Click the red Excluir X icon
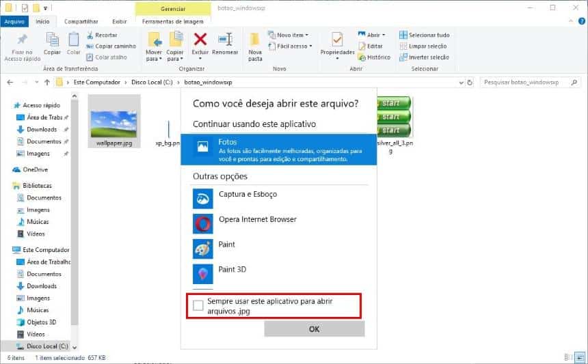 (x=200, y=39)
